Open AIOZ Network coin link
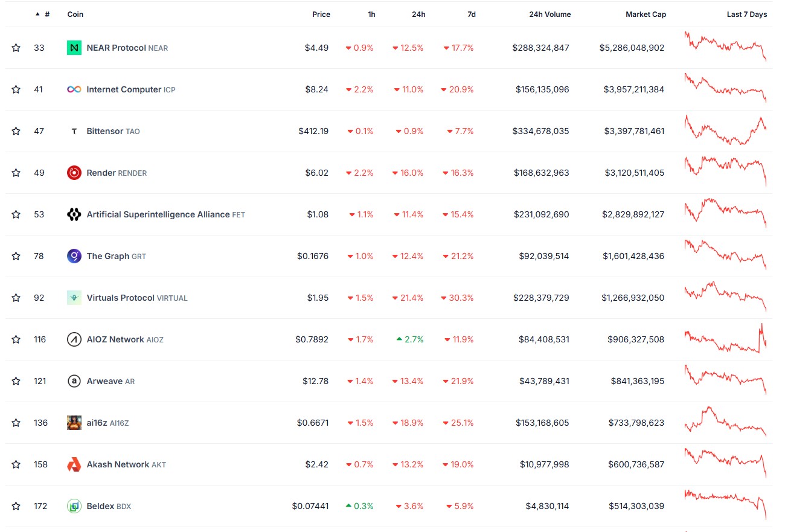The width and height of the screenshot is (788, 532). pyautogui.click(x=125, y=339)
